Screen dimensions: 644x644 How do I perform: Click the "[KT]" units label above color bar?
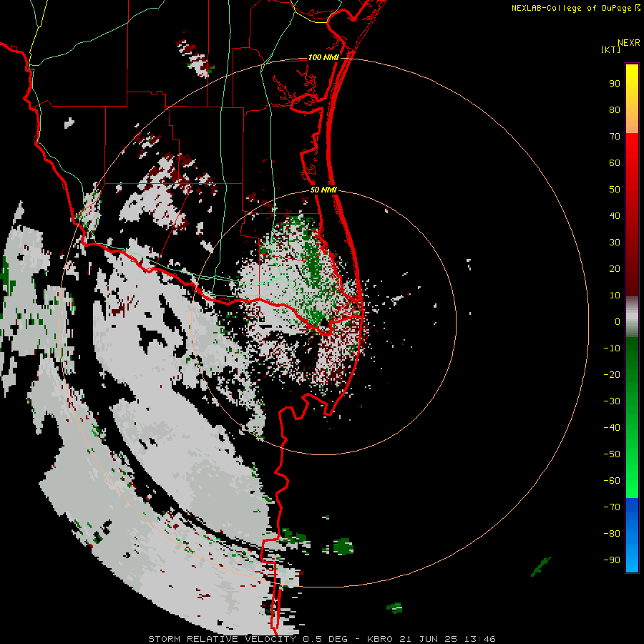point(611,49)
